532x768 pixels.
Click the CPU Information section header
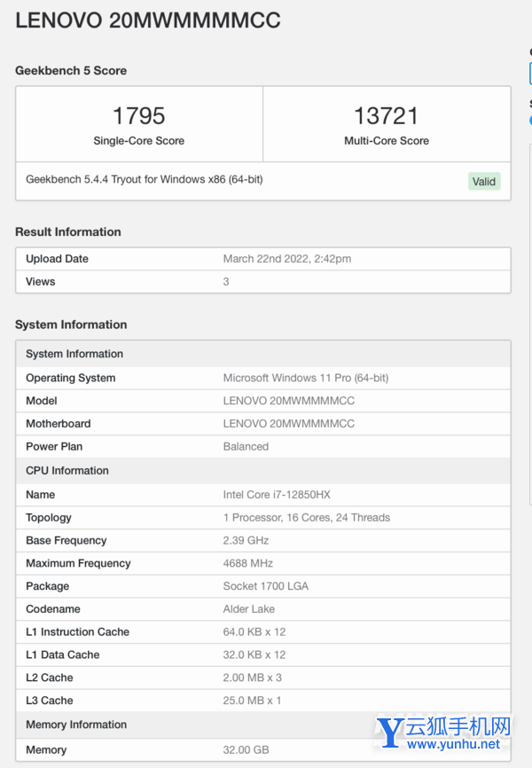[67, 471]
